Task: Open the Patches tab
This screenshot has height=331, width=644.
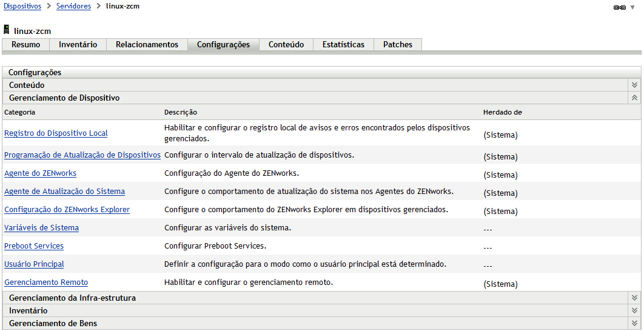Action: [x=398, y=45]
